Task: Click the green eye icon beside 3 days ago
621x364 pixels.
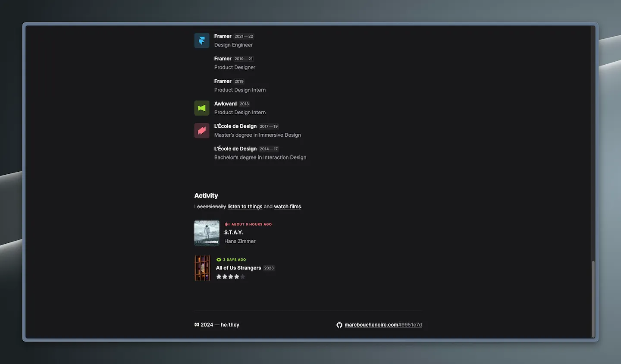Action: [x=219, y=260]
